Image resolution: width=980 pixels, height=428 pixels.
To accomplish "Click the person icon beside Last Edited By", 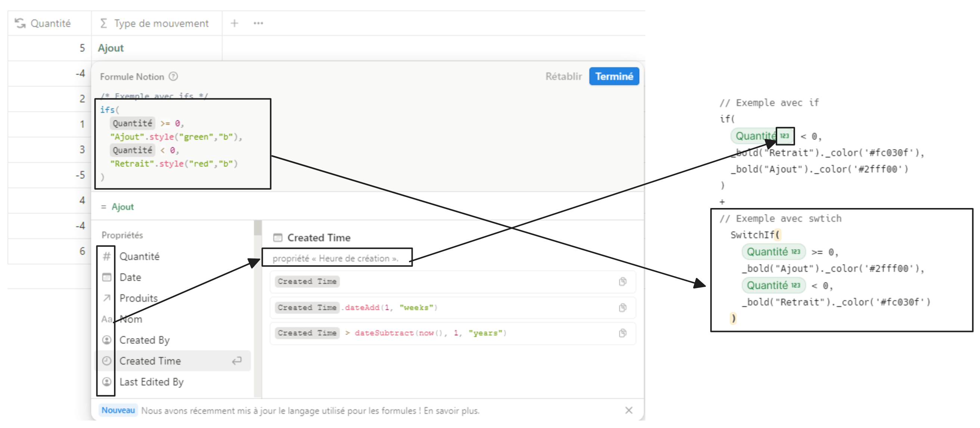I will click(107, 382).
